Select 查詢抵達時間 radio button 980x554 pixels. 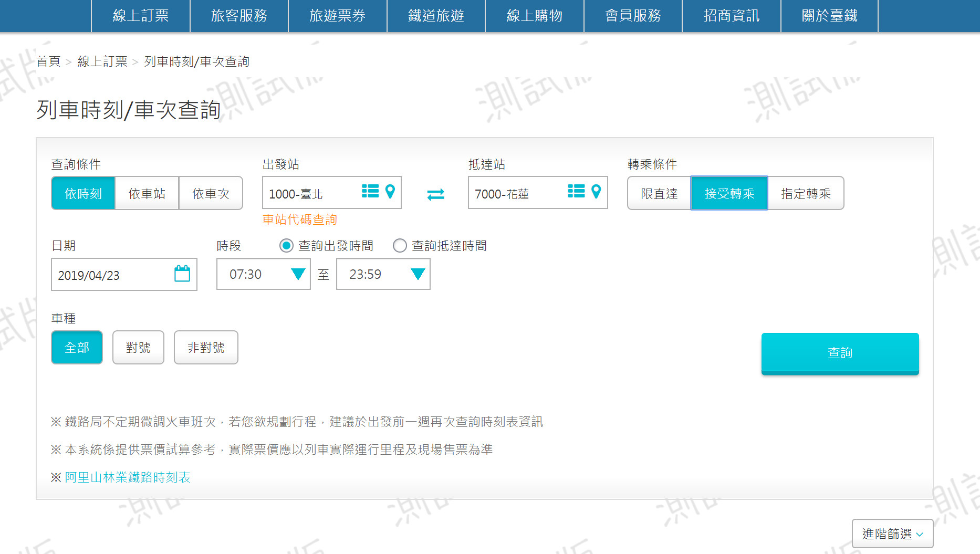pos(400,246)
